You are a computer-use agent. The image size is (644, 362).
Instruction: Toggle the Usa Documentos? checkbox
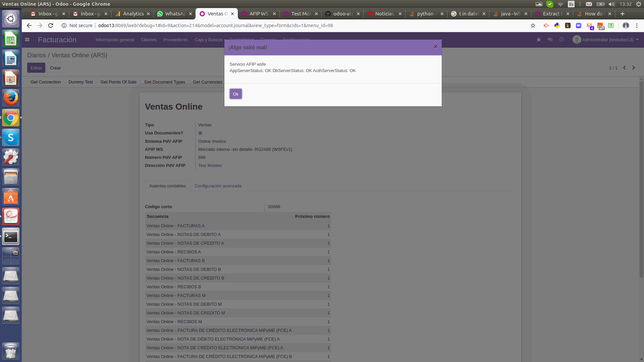pyautogui.click(x=200, y=133)
